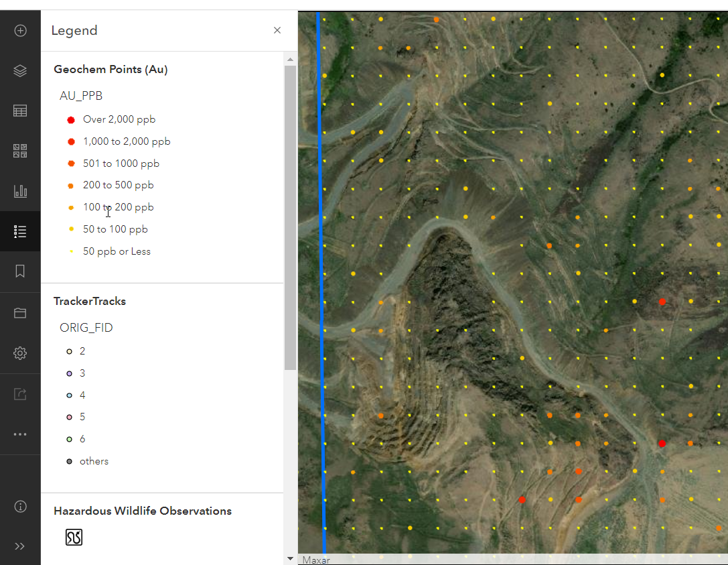Click the blue vertical line on map
Image resolution: width=728 pixels, height=565 pixels.
point(321,268)
